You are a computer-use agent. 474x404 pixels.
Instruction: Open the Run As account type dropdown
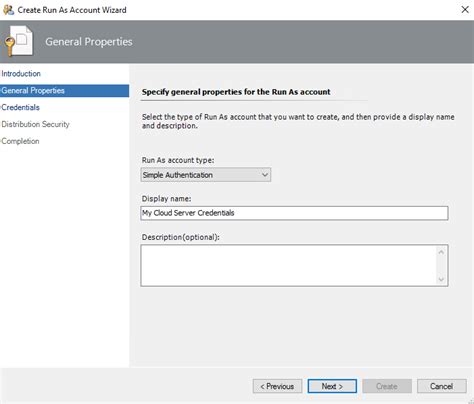206,175
